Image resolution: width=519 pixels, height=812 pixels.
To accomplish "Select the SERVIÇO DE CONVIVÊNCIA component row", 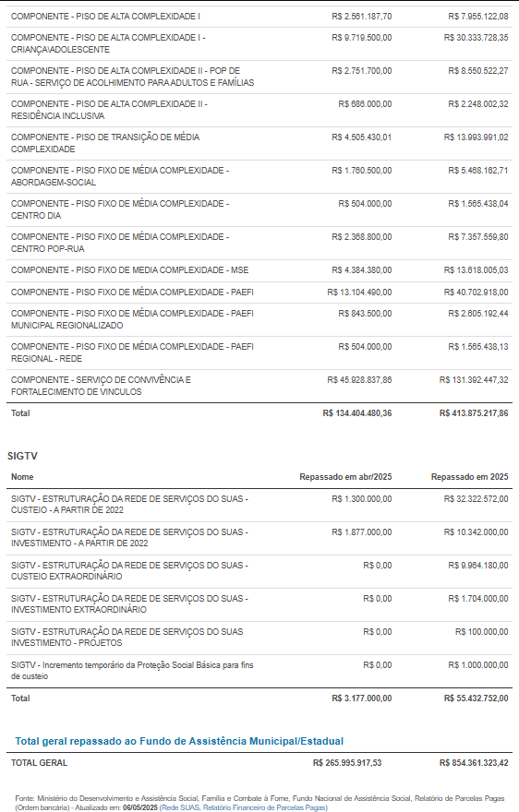I will click(x=259, y=386).
